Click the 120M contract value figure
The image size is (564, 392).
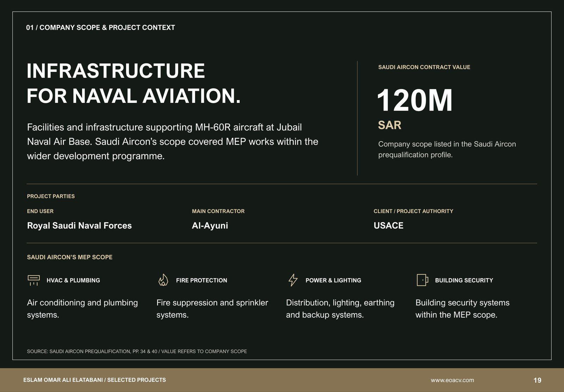[415, 100]
